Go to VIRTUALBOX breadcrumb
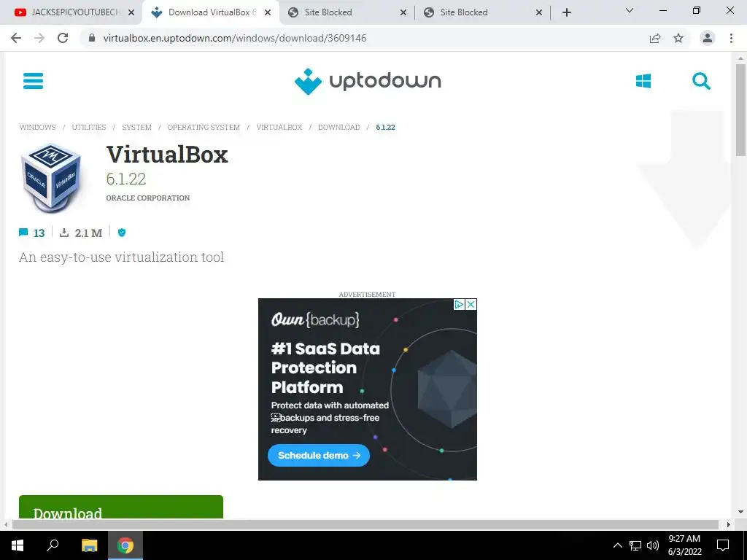The image size is (747, 560). pos(279,127)
